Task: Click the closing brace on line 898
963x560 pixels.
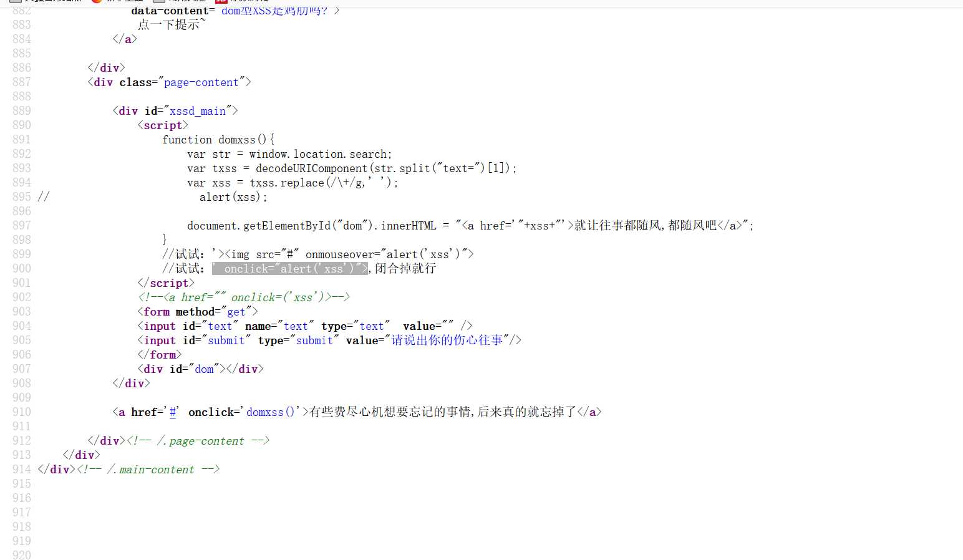Action: [x=165, y=240]
